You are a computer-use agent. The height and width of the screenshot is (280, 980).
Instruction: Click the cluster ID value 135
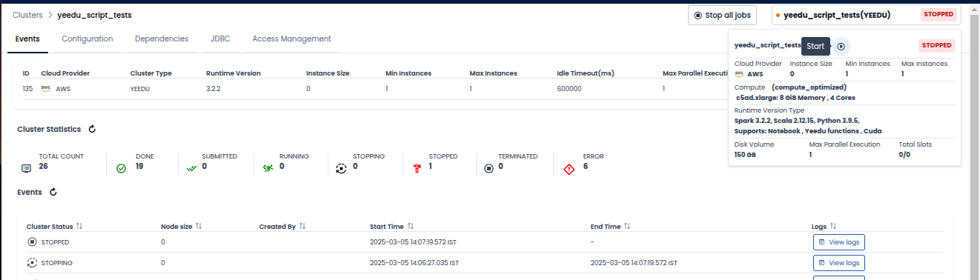[x=28, y=89]
